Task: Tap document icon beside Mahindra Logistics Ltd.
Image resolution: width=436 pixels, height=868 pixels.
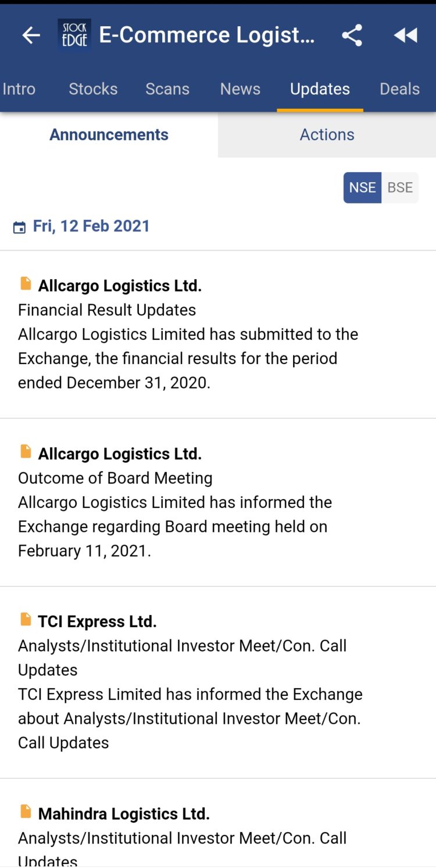Action: [x=26, y=812]
